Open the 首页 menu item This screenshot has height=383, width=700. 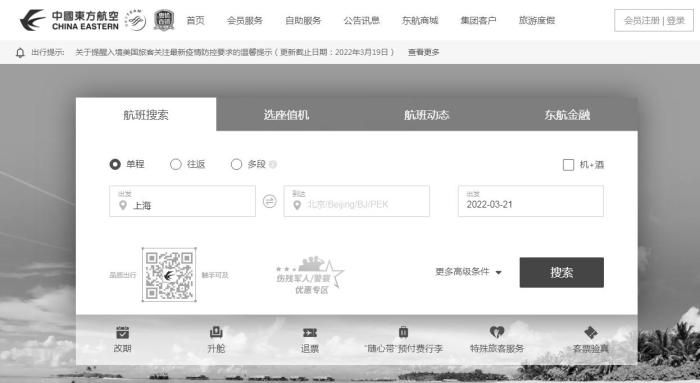click(x=195, y=21)
